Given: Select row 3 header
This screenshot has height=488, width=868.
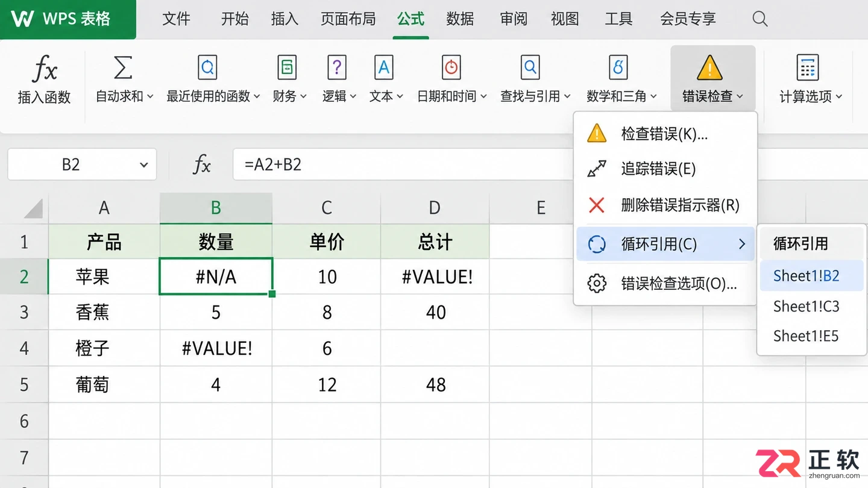Looking at the screenshot, I should [24, 312].
